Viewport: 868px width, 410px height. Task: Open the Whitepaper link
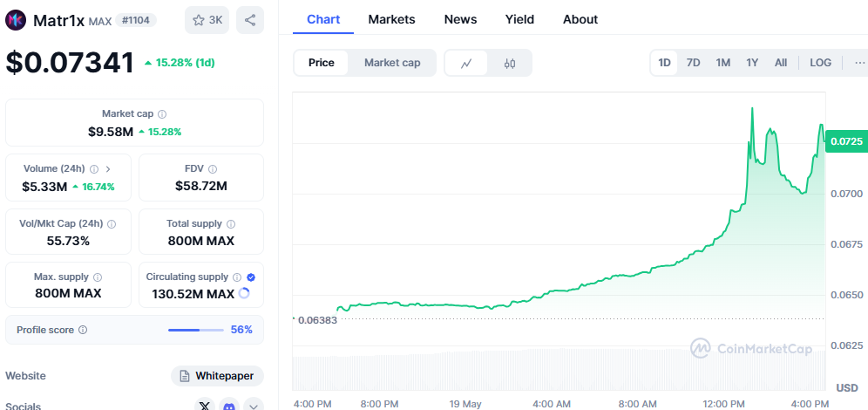[217, 376]
